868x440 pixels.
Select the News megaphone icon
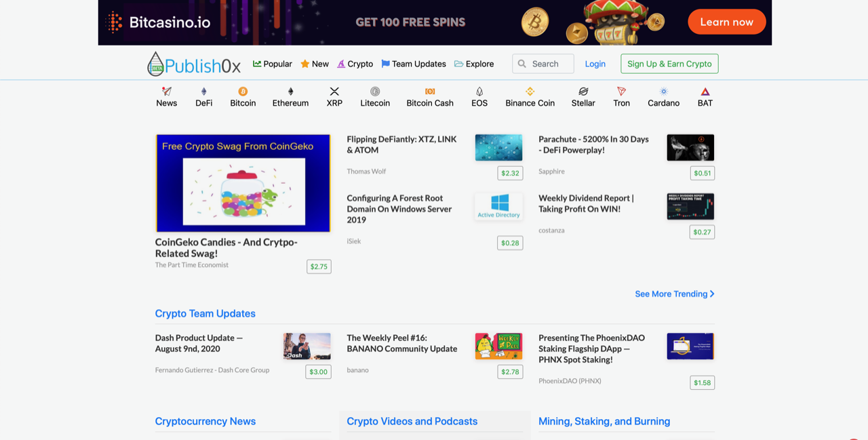(x=167, y=91)
